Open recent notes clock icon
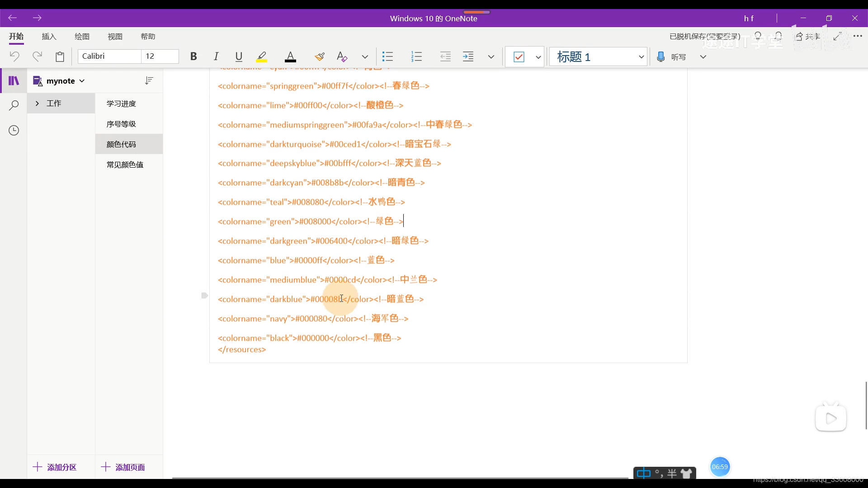Viewport: 868px width, 488px height. (x=14, y=131)
